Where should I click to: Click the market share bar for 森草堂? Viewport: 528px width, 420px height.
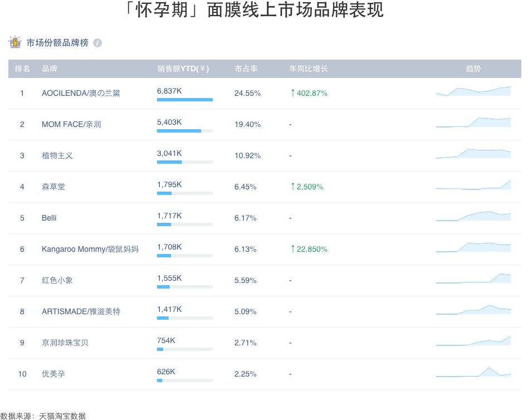[185, 193]
